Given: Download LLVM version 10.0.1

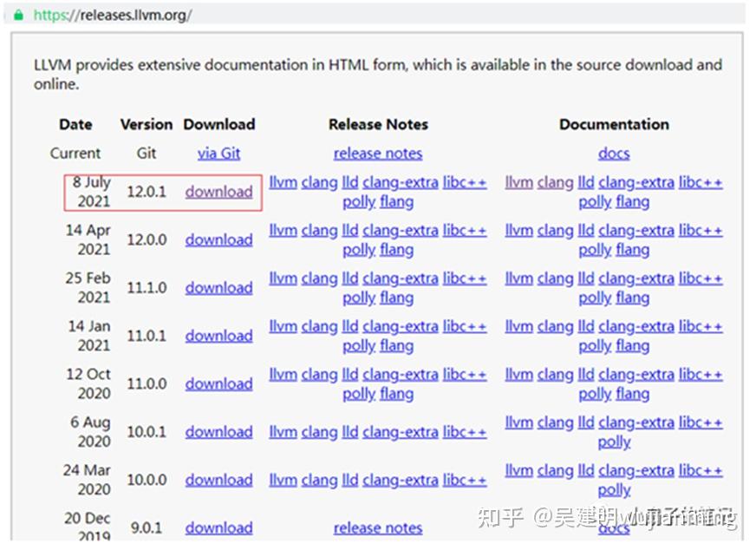Looking at the screenshot, I should [218, 432].
